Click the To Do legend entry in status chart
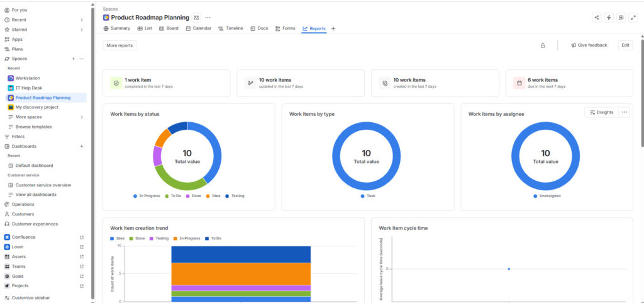Screen dimensions: 644x303 click(173, 196)
